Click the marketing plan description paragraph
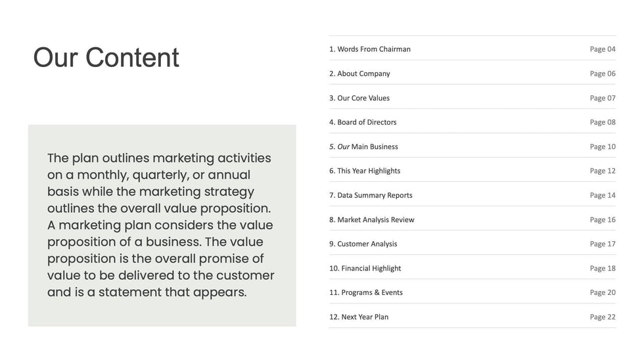This screenshot has width=644, height=362. point(161,225)
